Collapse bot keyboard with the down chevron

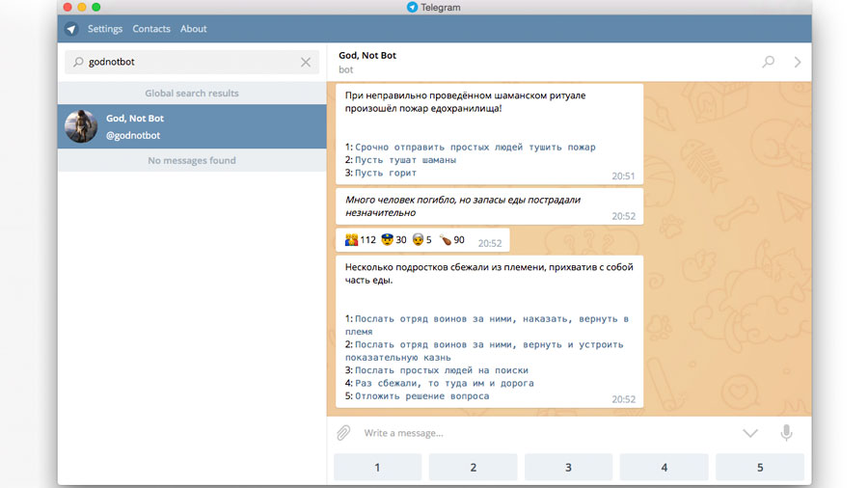click(750, 433)
